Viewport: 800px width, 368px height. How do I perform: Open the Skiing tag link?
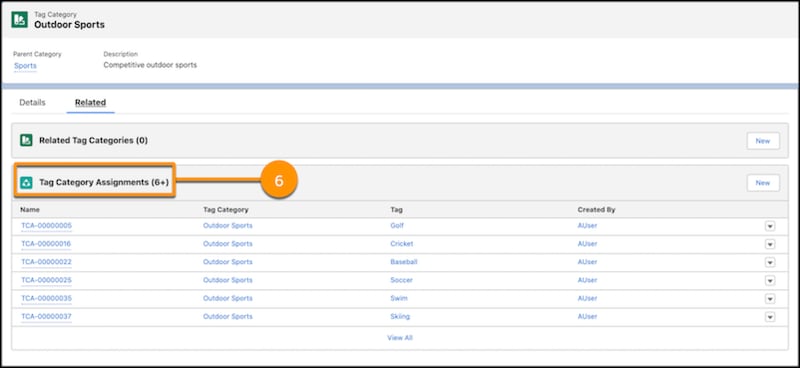pyautogui.click(x=400, y=316)
